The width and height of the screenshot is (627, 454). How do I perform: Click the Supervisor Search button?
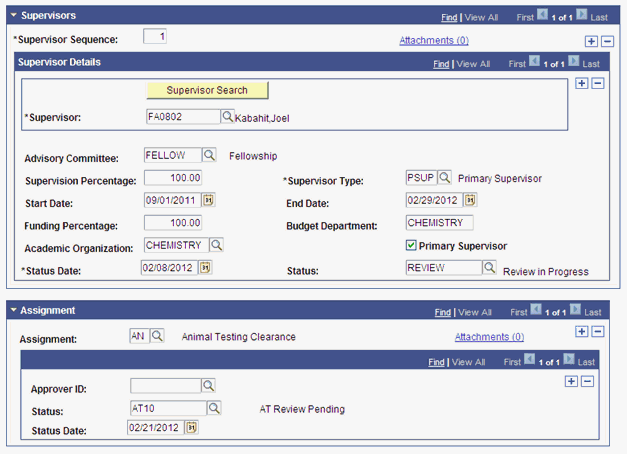[207, 90]
